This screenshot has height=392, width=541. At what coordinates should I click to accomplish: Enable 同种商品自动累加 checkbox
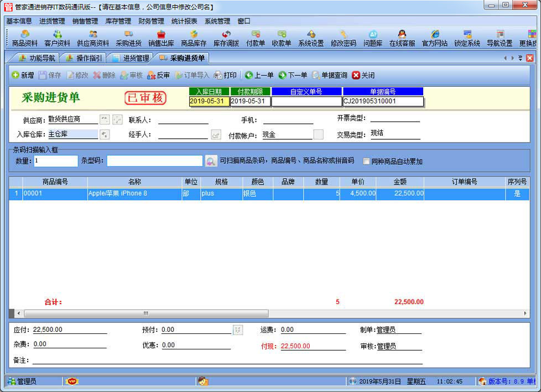pos(366,161)
